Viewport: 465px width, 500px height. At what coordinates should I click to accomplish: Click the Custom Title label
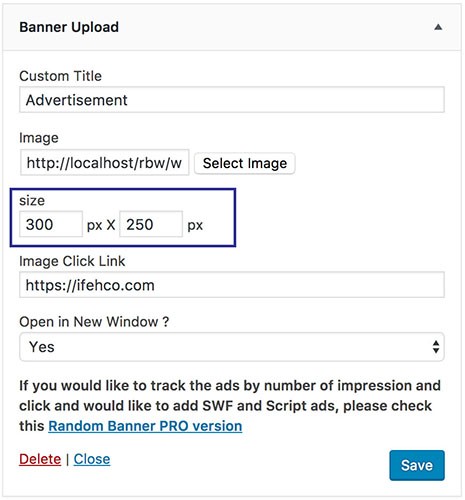point(60,76)
